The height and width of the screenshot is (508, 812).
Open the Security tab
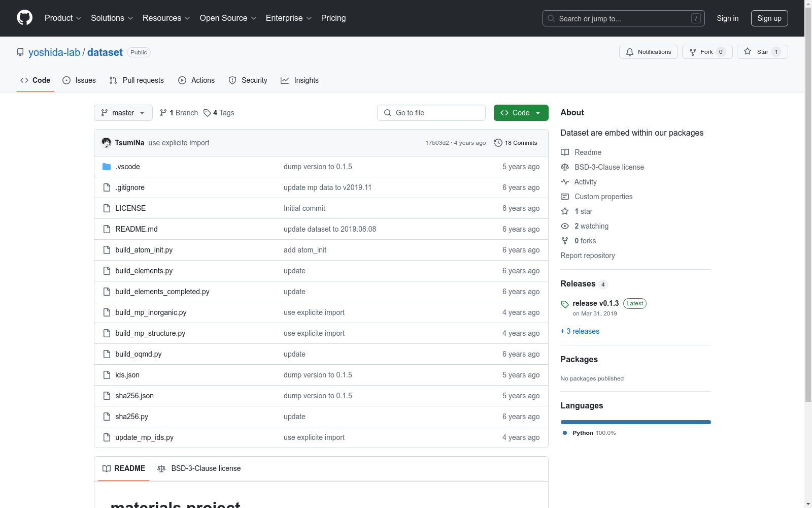248,80
